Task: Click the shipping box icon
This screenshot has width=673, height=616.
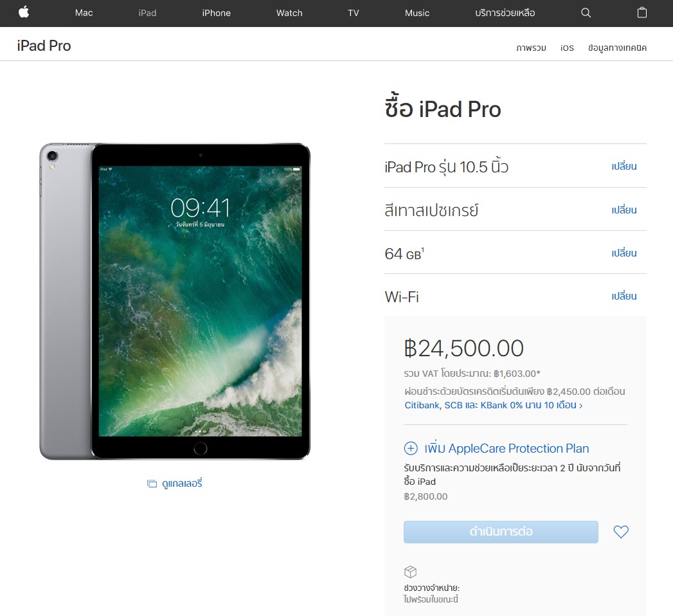Action: [x=410, y=572]
